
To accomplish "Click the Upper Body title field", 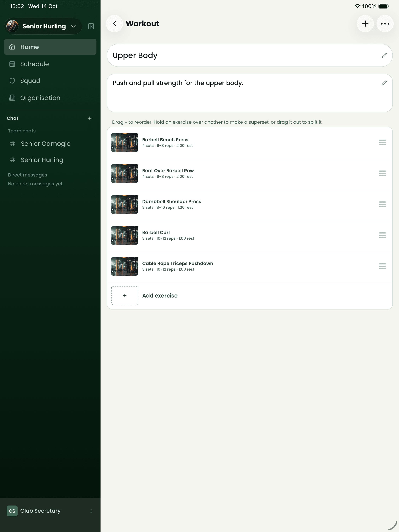I will click(x=250, y=55).
